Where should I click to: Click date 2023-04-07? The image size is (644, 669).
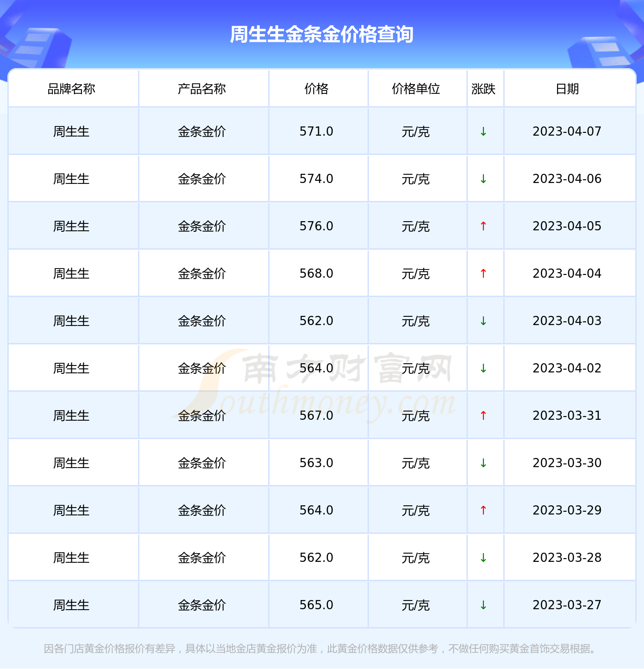point(567,132)
